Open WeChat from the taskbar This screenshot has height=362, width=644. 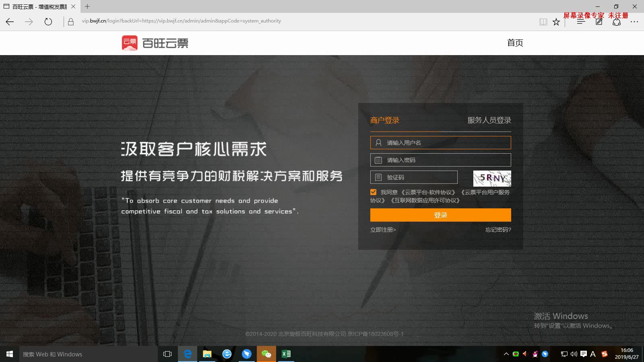pos(267,354)
